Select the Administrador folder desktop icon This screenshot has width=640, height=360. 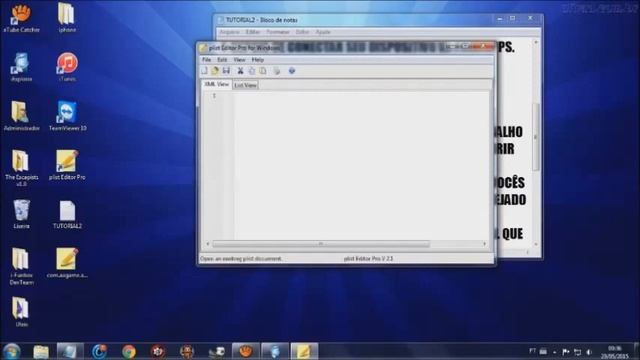click(21, 116)
